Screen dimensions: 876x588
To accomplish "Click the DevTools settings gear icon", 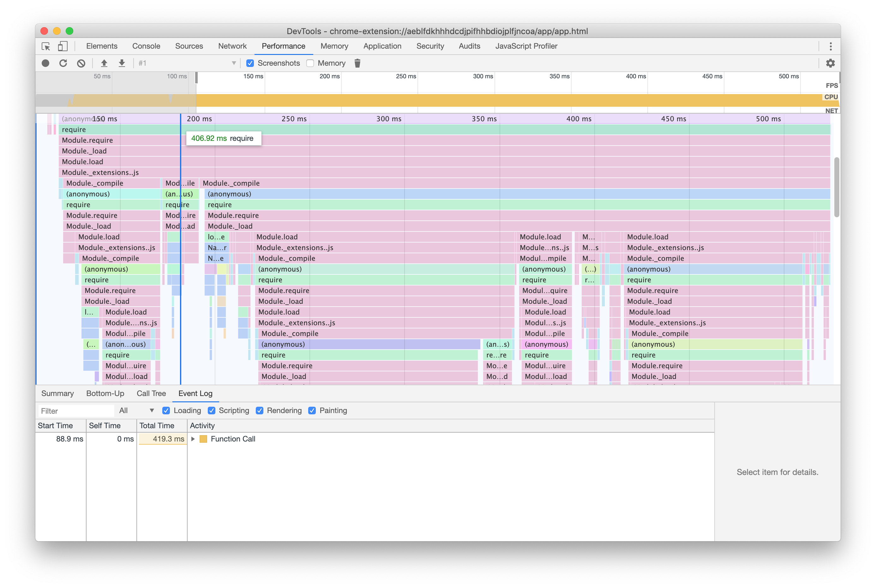I will tap(831, 63).
